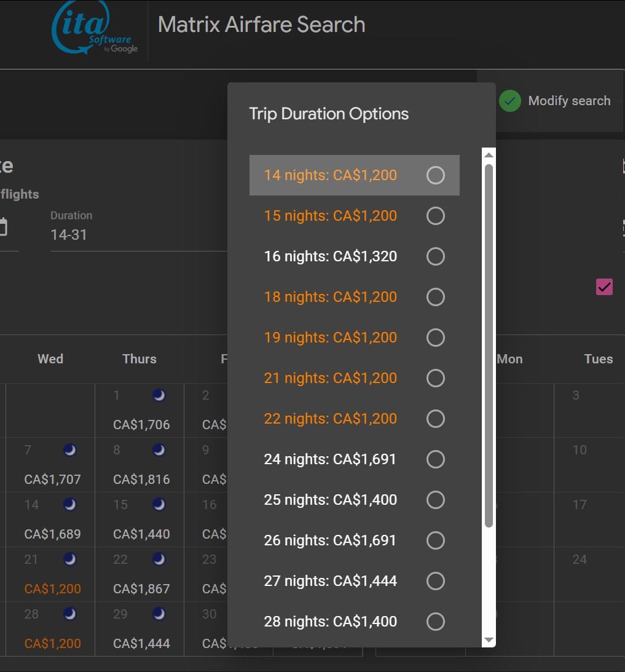Image resolution: width=625 pixels, height=672 pixels.
Task: Click the CA$1,440 fare on Thursday 15
Action: point(141,534)
